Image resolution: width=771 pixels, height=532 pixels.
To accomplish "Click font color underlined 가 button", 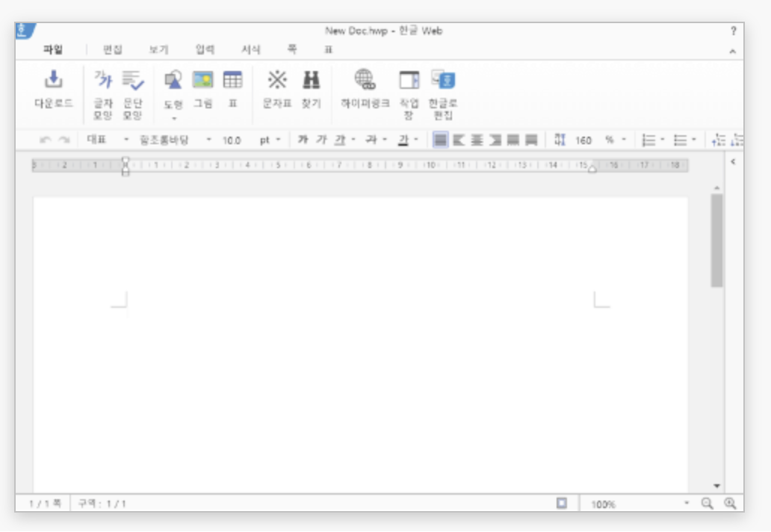I will point(403,140).
